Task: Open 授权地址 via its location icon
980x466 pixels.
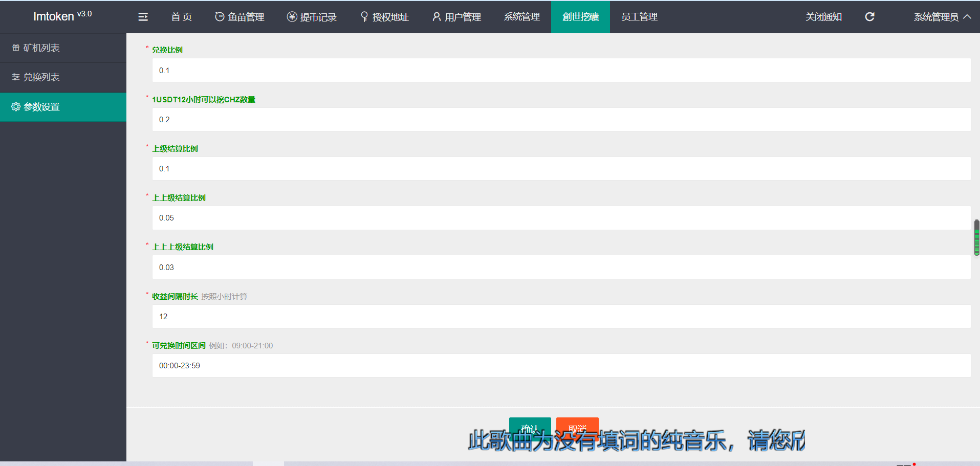Action: (364, 17)
